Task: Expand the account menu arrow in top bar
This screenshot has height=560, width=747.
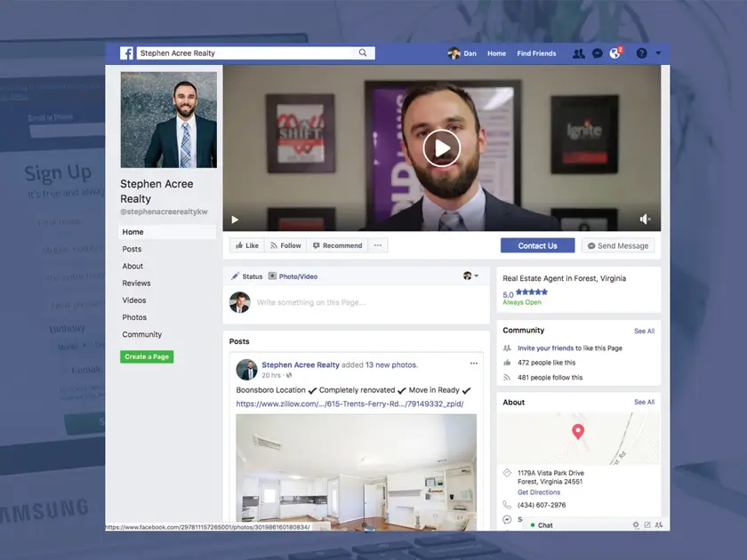Action: [658, 53]
